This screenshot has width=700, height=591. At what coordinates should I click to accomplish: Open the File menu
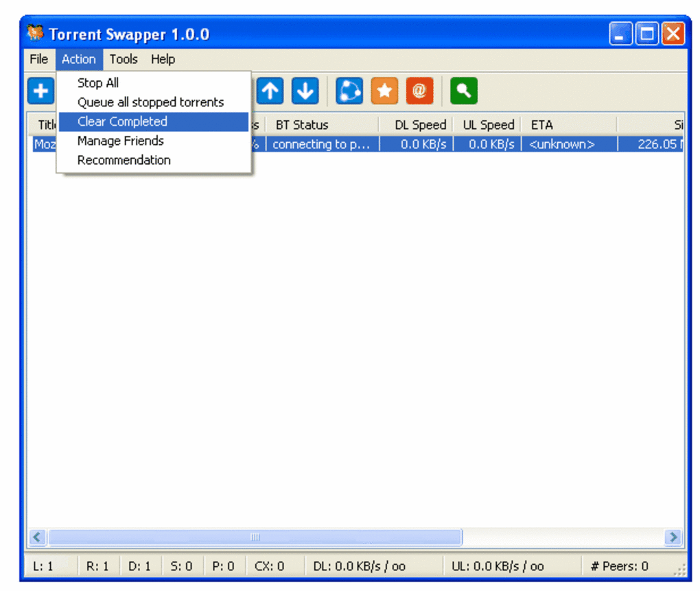tap(39, 59)
